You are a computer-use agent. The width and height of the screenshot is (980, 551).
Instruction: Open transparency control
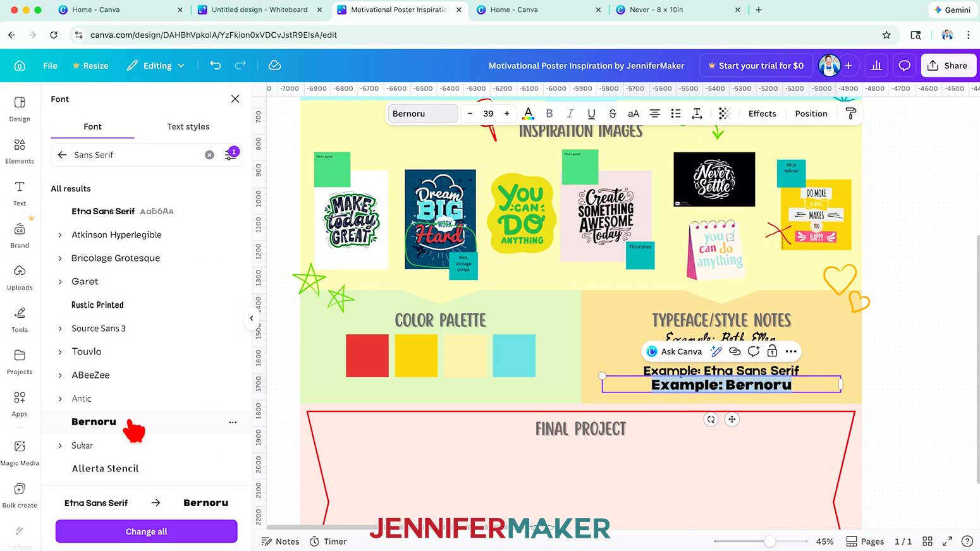click(x=724, y=114)
